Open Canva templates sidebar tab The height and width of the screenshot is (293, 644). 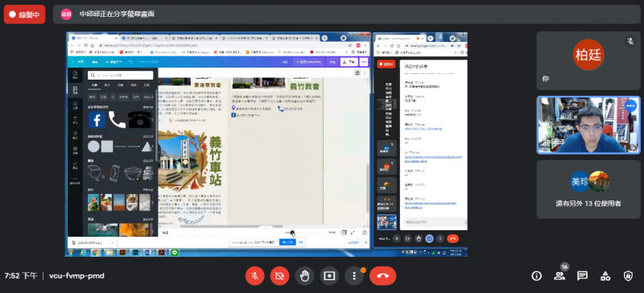pos(75,75)
